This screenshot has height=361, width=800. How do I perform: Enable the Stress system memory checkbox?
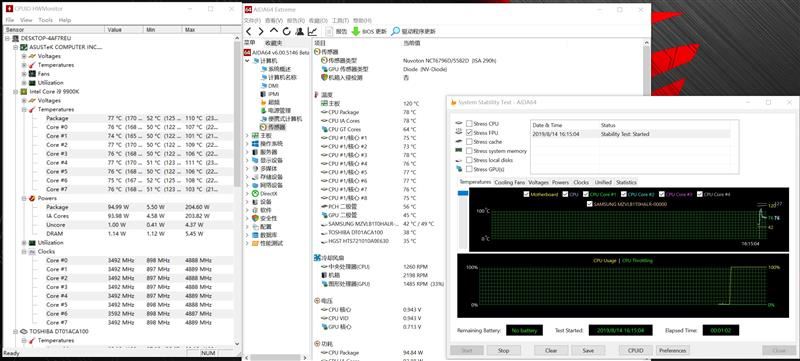pos(469,151)
